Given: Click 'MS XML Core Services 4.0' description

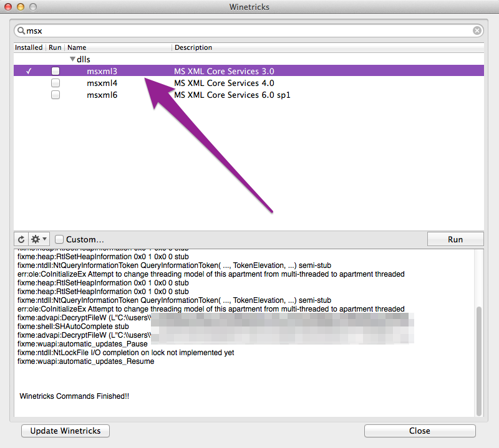Looking at the screenshot, I should pyautogui.click(x=224, y=83).
